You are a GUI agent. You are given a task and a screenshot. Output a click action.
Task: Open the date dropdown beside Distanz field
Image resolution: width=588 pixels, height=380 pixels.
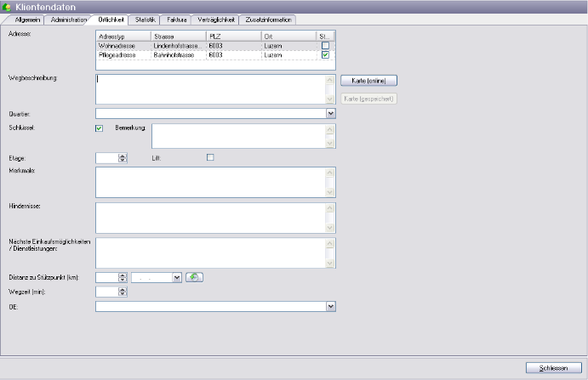(177, 277)
